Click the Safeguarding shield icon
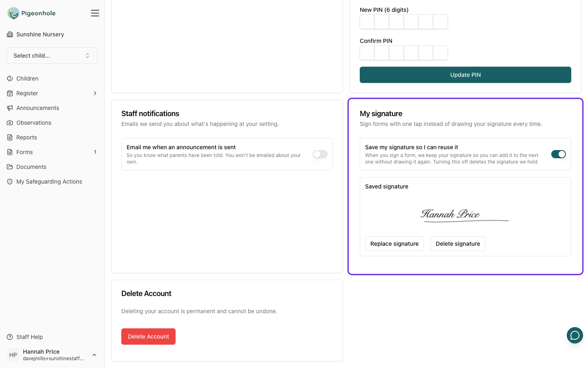The width and height of the screenshot is (588, 368). [10, 182]
